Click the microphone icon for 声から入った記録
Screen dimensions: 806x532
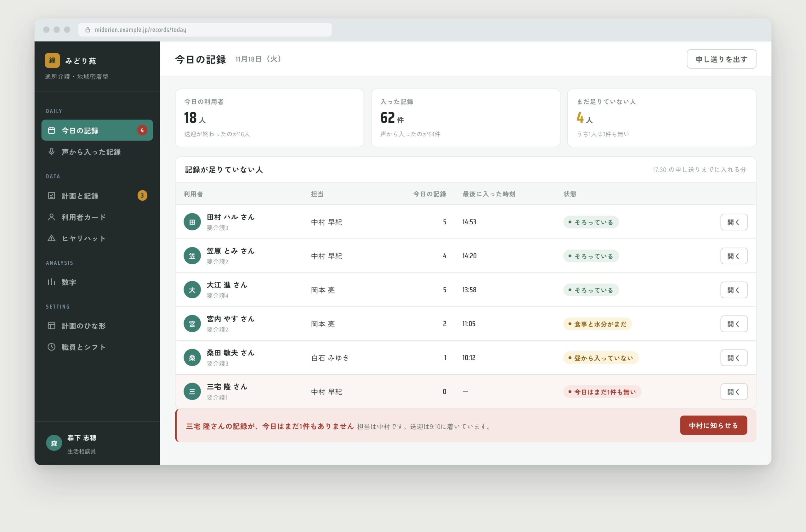click(51, 152)
